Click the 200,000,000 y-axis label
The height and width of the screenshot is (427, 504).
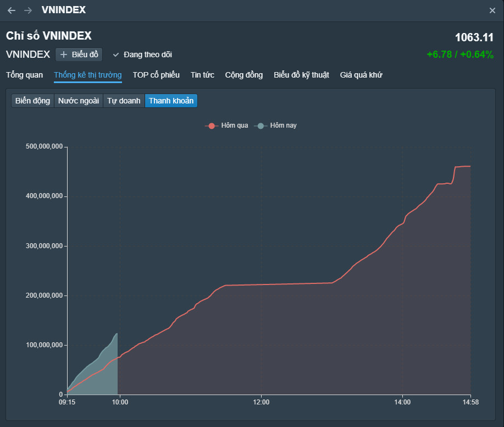pos(45,295)
